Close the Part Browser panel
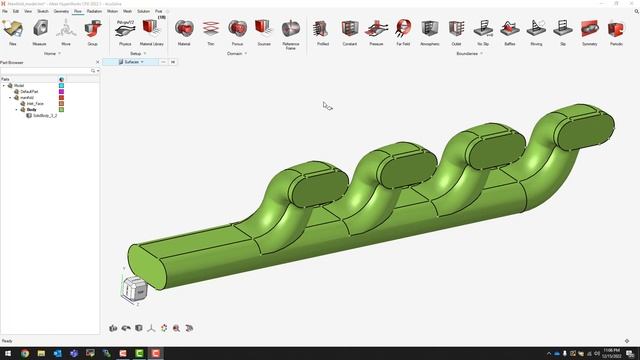Viewport: 640px width, 360px height. click(x=97, y=62)
